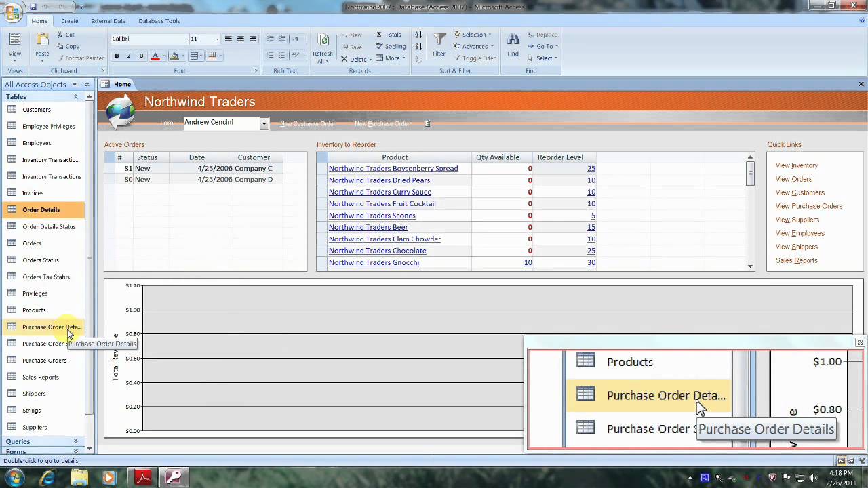Close the magnifier overlay window
The width and height of the screenshot is (868, 488).
[860, 342]
